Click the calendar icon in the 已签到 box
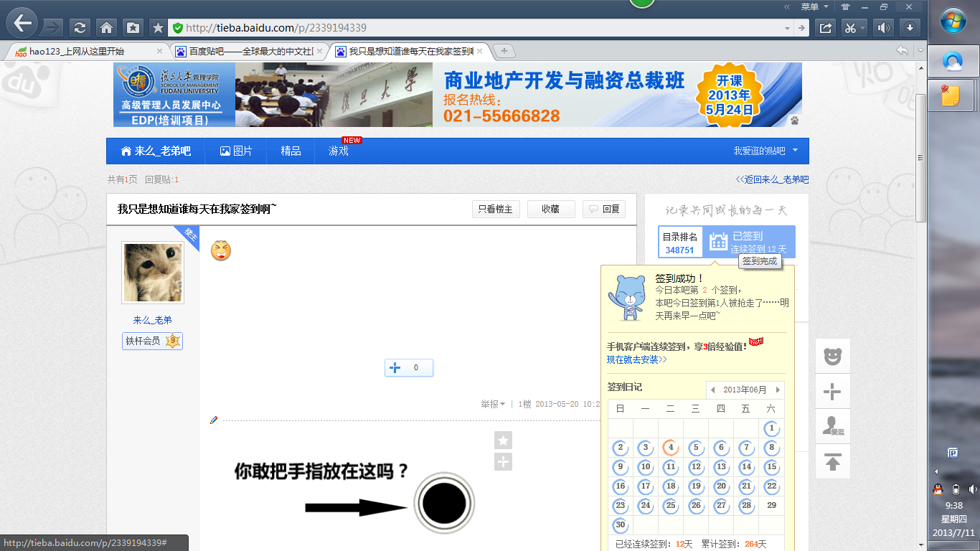The image size is (980, 551). pos(718,242)
